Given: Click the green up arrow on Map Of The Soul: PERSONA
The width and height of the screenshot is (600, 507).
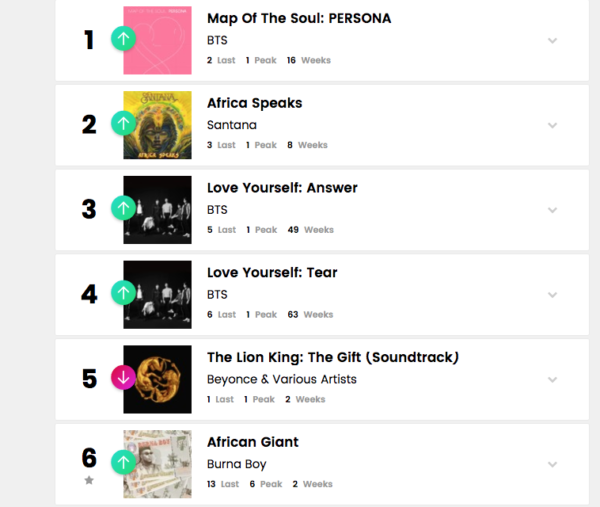Looking at the screenshot, I should pos(123,39).
